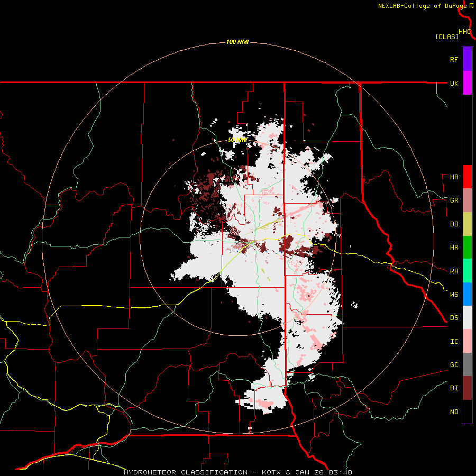
Task: Click the 50 NMI range ring label
Action: 237,140
